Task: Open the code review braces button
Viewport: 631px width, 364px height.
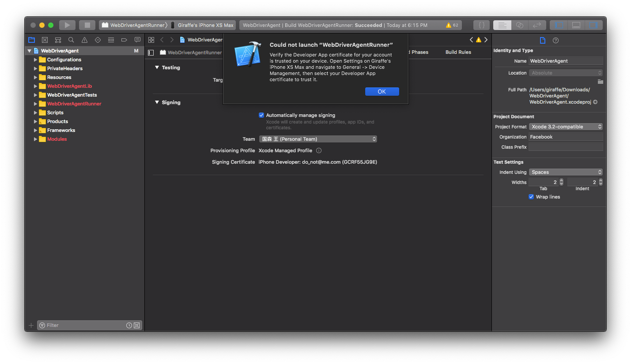Action: (481, 25)
